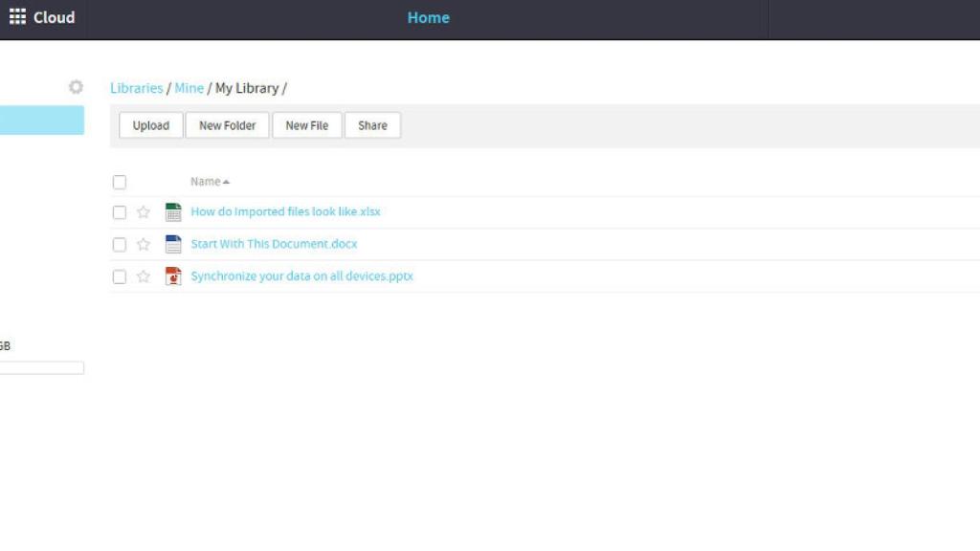Click the blue docx document icon

173,244
